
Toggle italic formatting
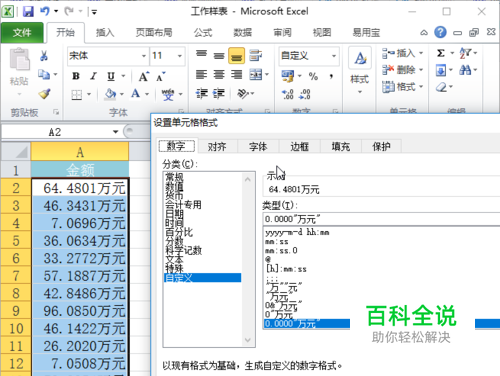point(93,76)
